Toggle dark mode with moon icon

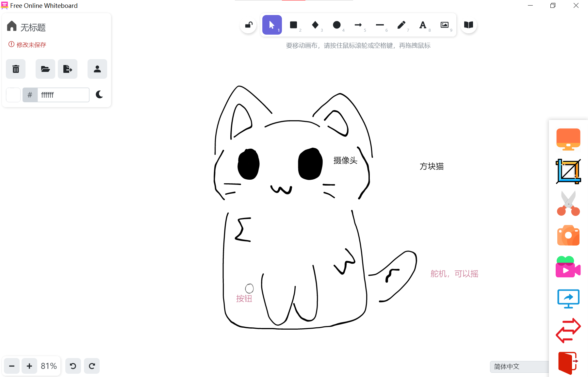click(x=99, y=95)
